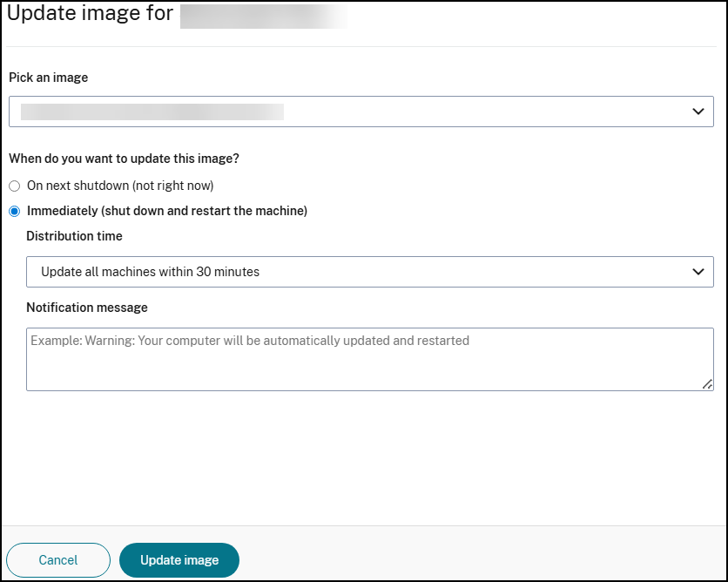Click the Cancel button
Image resolution: width=728 pixels, height=582 pixels.
pyautogui.click(x=58, y=559)
